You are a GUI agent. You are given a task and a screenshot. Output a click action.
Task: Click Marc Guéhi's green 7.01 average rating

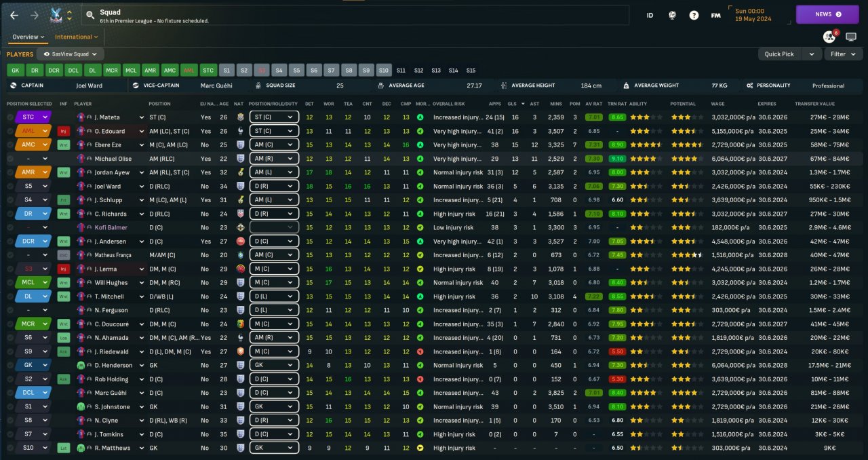[593, 393]
